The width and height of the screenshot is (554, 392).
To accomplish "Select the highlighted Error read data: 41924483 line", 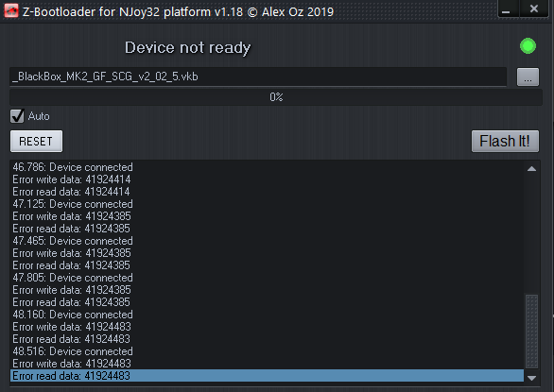I will pyautogui.click(x=267, y=376).
